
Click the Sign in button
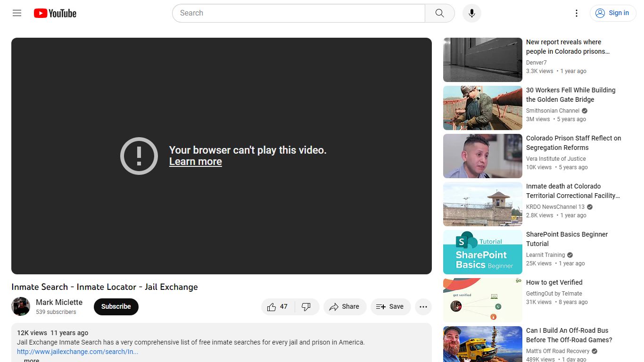click(x=612, y=13)
